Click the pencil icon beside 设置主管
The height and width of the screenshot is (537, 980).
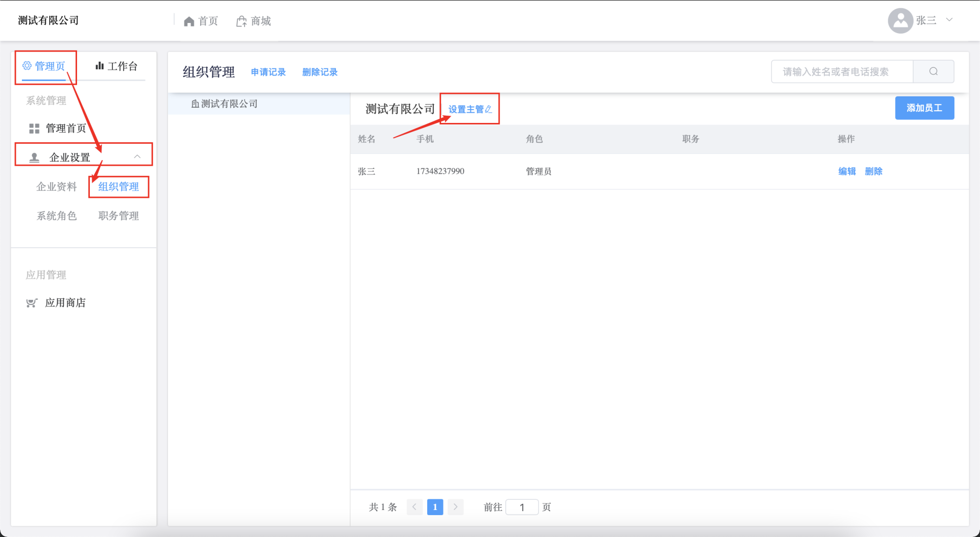tap(488, 109)
